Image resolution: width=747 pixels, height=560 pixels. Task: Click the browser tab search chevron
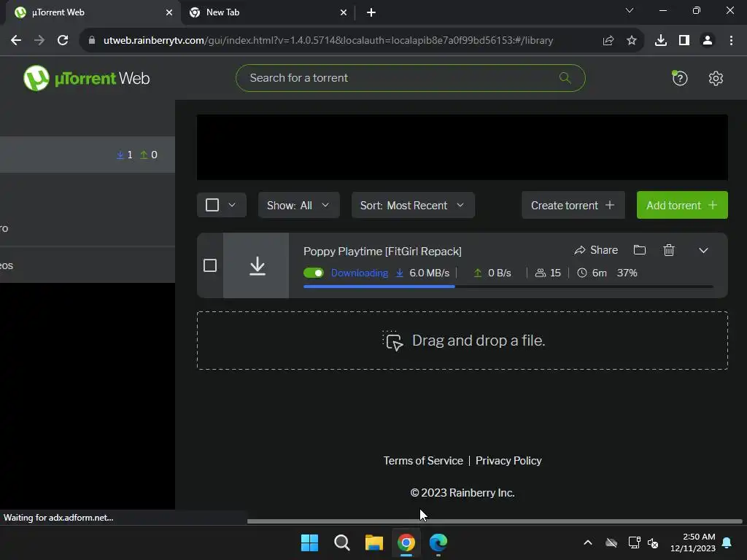pyautogui.click(x=630, y=10)
